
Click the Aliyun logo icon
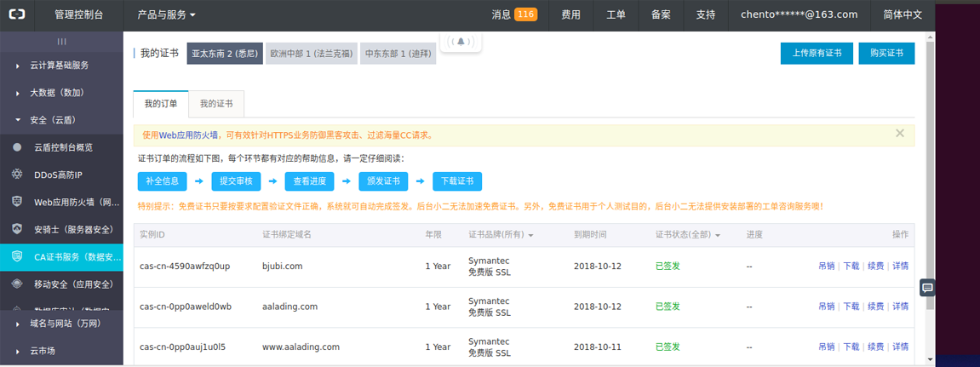17,15
